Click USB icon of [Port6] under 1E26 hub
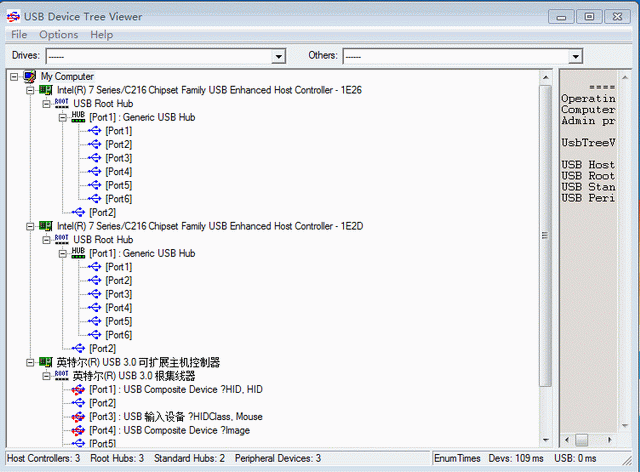This screenshot has width=640, height=472. 94,198
